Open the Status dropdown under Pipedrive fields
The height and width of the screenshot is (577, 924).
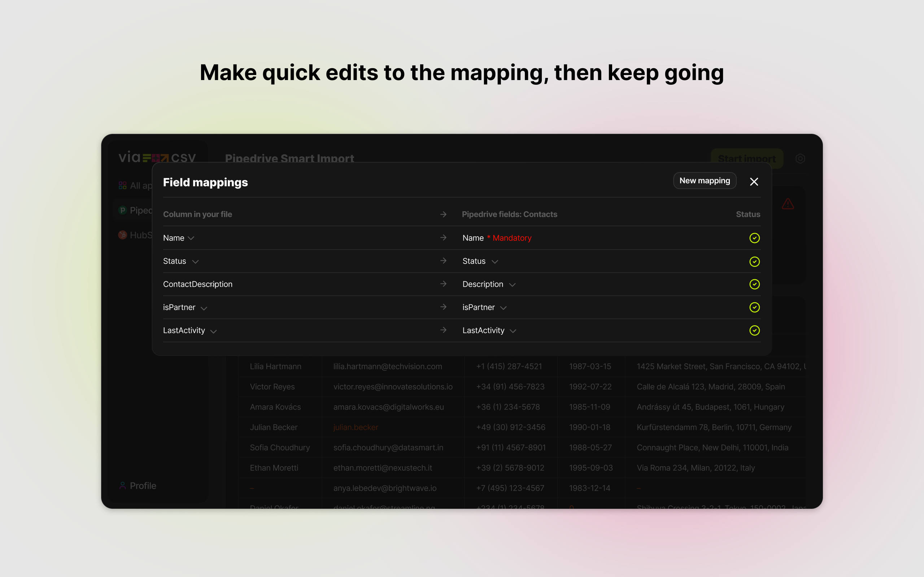[496, 261]
